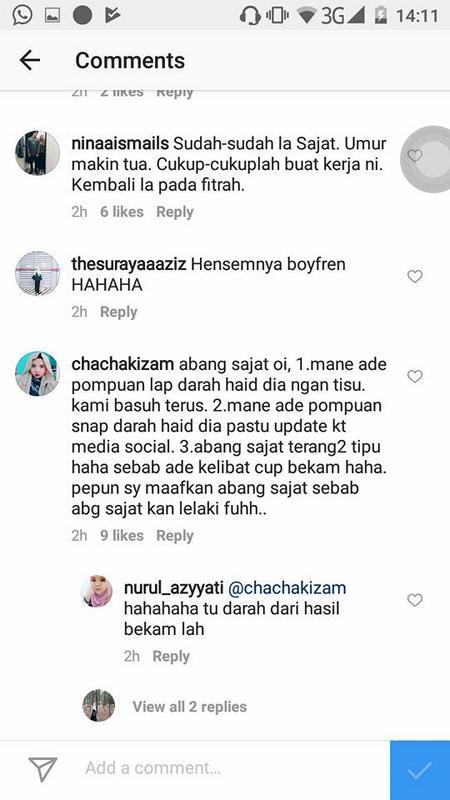Screen dimensions: 450x800
Task: Open chachakizam's profile avatar
Action: [x=37, y=373]
